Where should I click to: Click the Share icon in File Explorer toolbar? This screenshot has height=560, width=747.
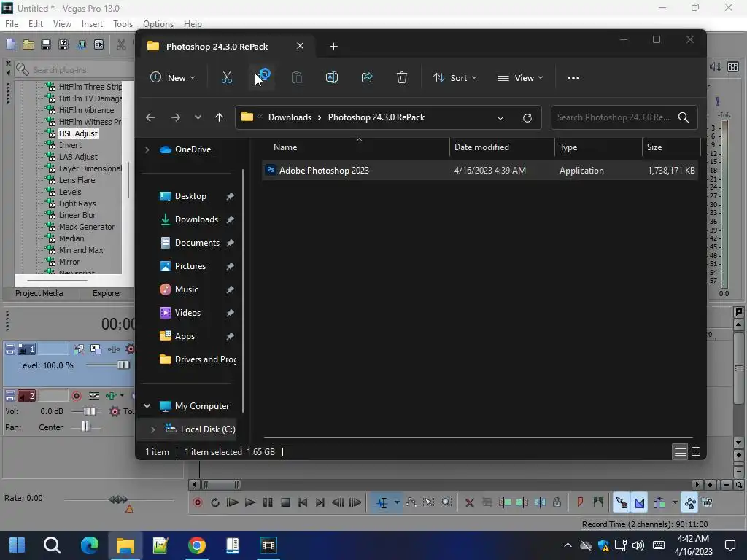coord(367,77)
